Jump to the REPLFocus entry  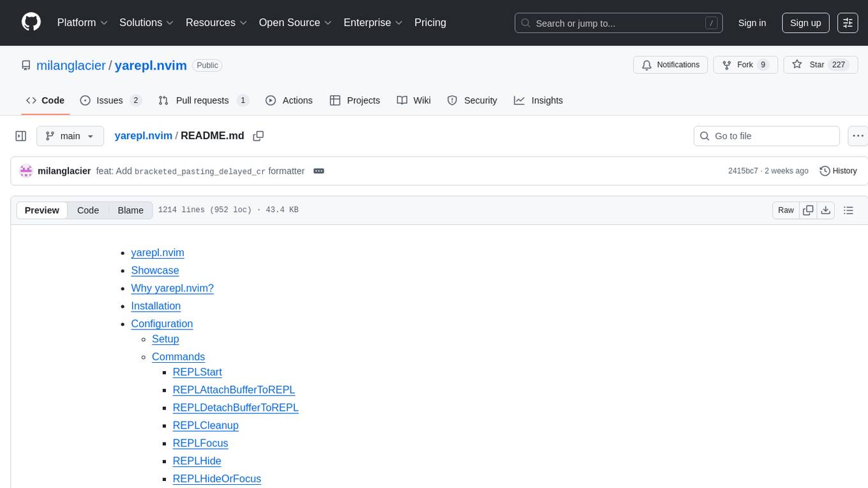click(200, 443)
